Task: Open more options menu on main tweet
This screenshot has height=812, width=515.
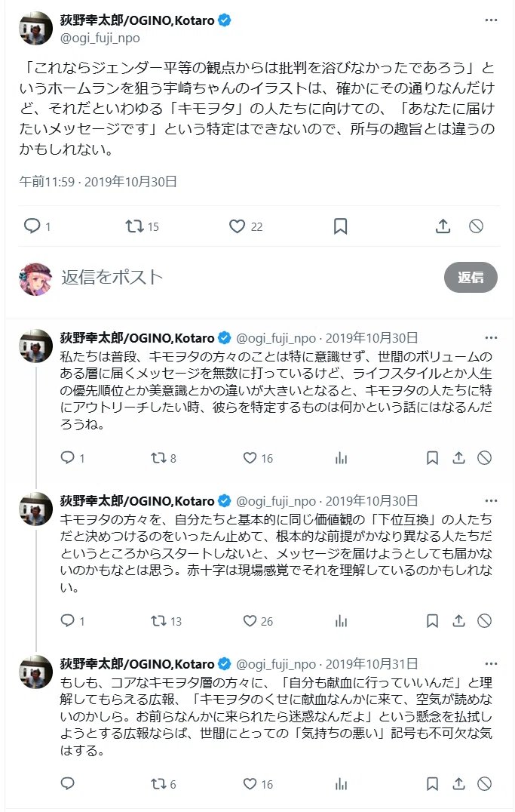Action: [x=491, y=20]
